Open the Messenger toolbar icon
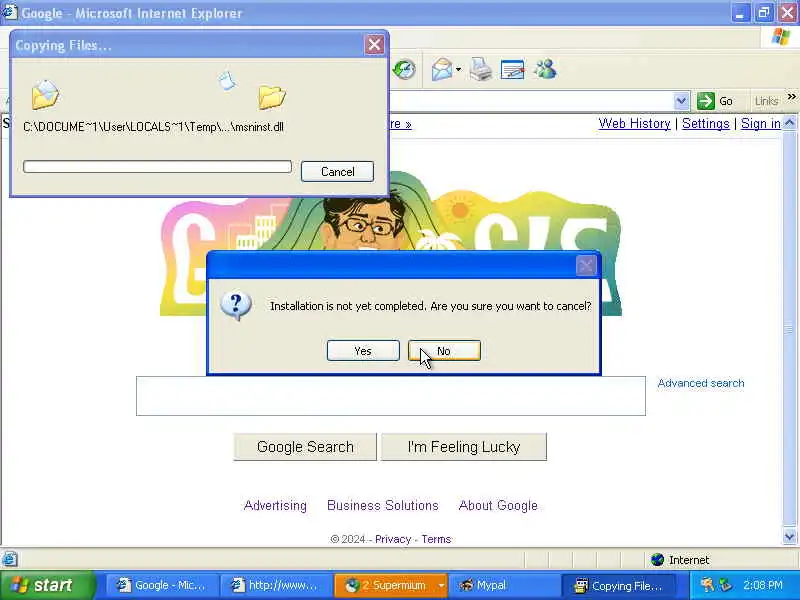 [545, 69]
